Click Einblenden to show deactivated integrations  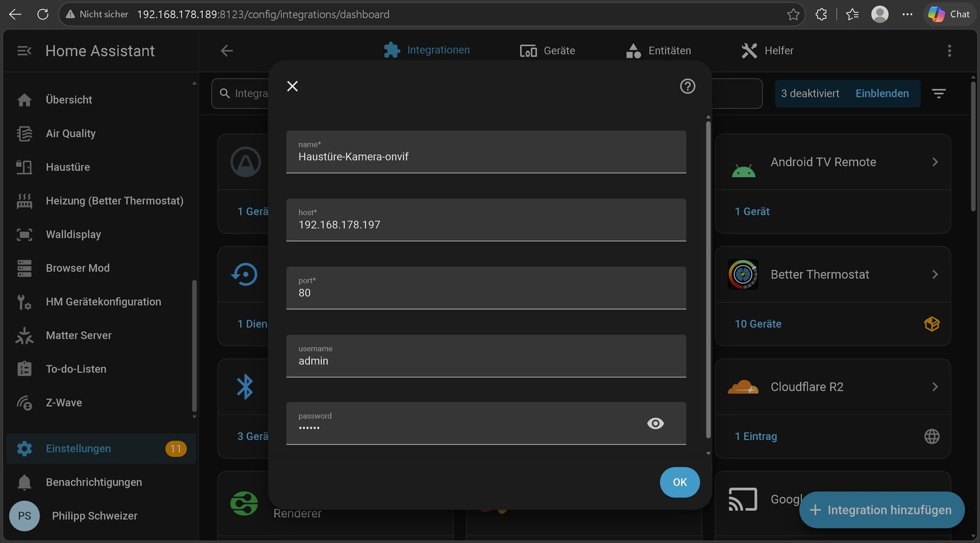pyautogui.click(x=882, y=94)
